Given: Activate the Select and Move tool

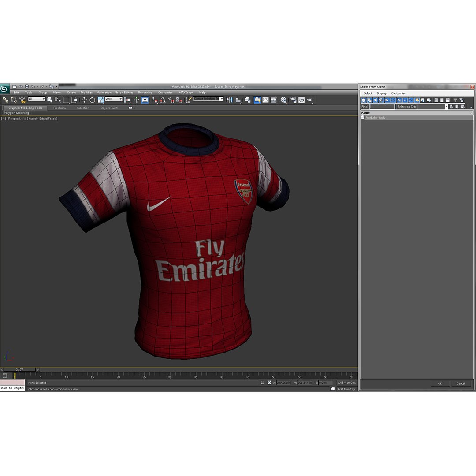Looking at the screenshot, I should pyautogui.click(x=84, y=100).
